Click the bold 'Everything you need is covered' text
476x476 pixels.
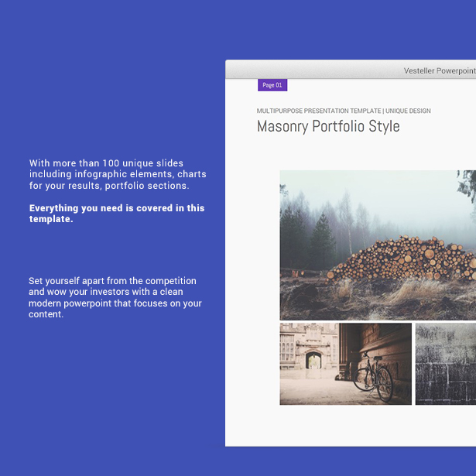(x=116, y=214)
